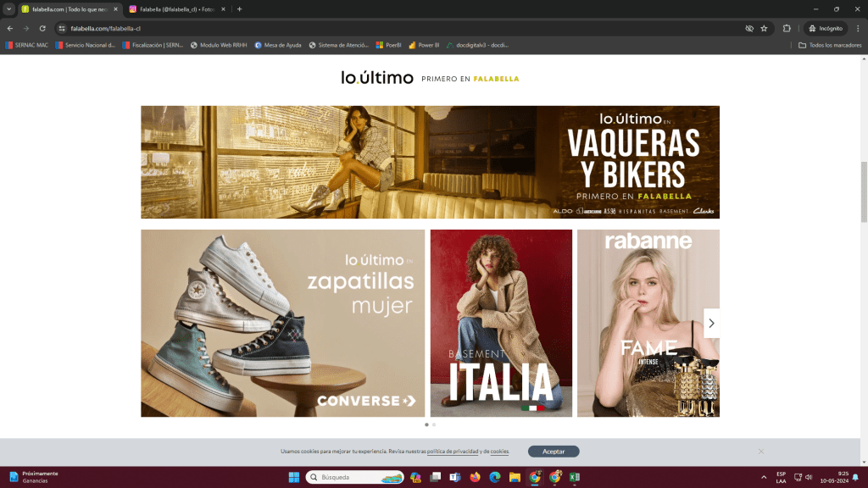Screen dimensions: 868x488
Task: Focus the address bar URL
Action: click(105, 28)
